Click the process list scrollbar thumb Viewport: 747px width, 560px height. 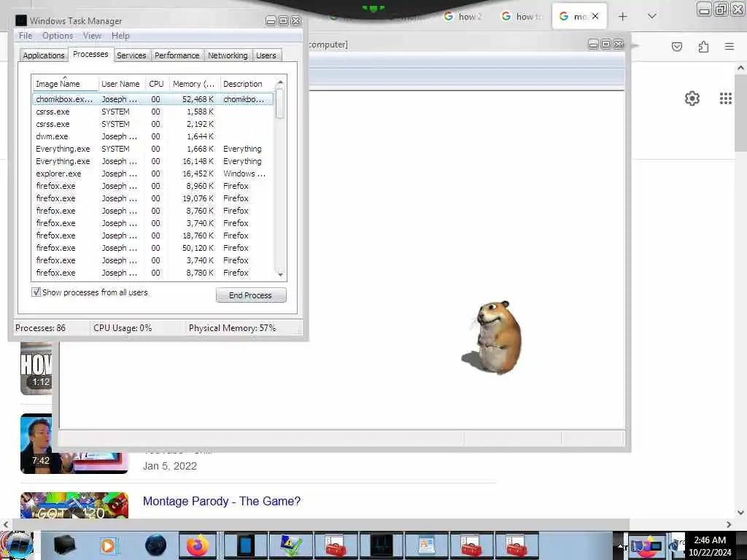[x=280, y=104]
